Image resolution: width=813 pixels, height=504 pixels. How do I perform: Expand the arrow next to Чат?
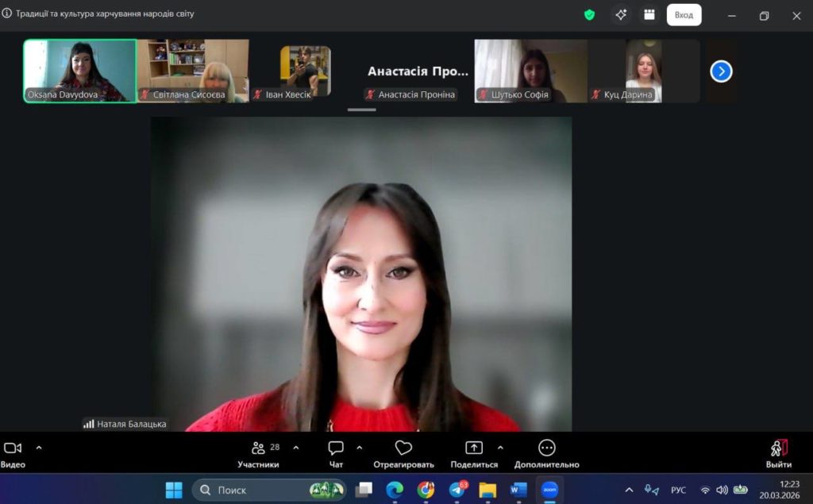pyautogui.click(x=359, y=448)
